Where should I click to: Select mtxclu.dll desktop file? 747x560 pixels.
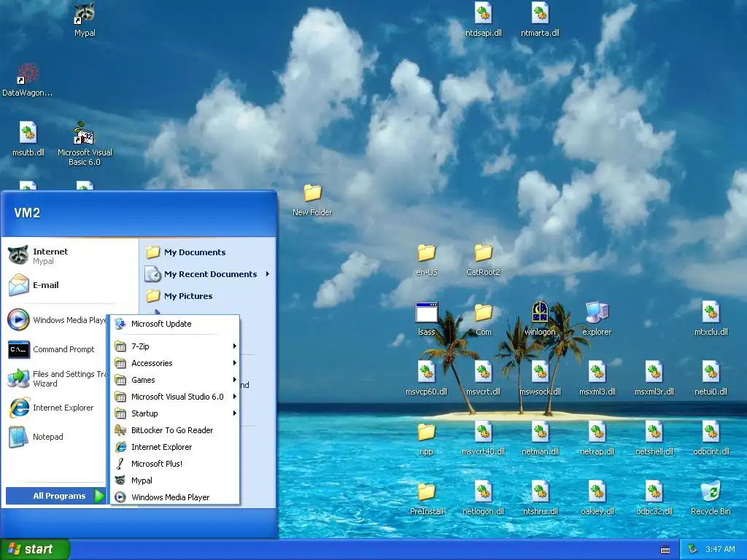pos(711,319)
